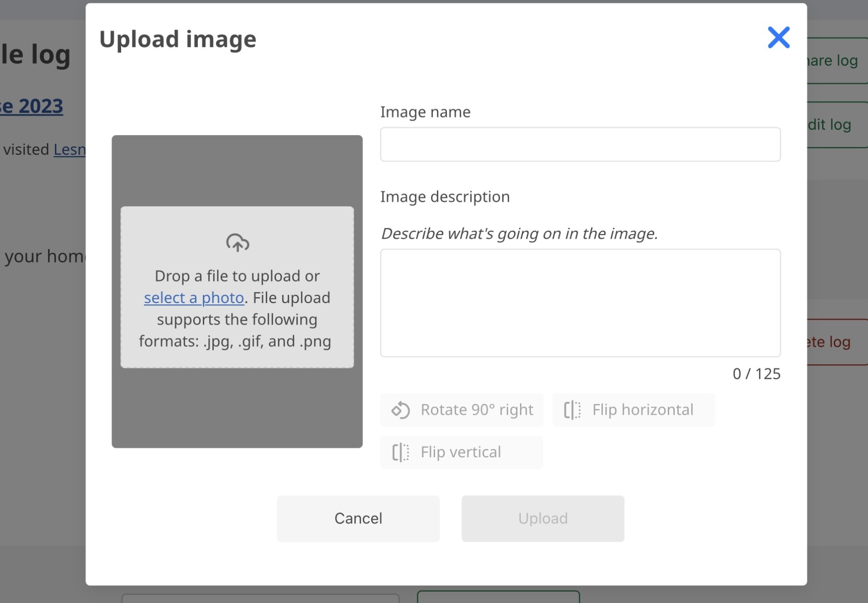
Task: Click the Flip vertical icon
Action: 401,452
